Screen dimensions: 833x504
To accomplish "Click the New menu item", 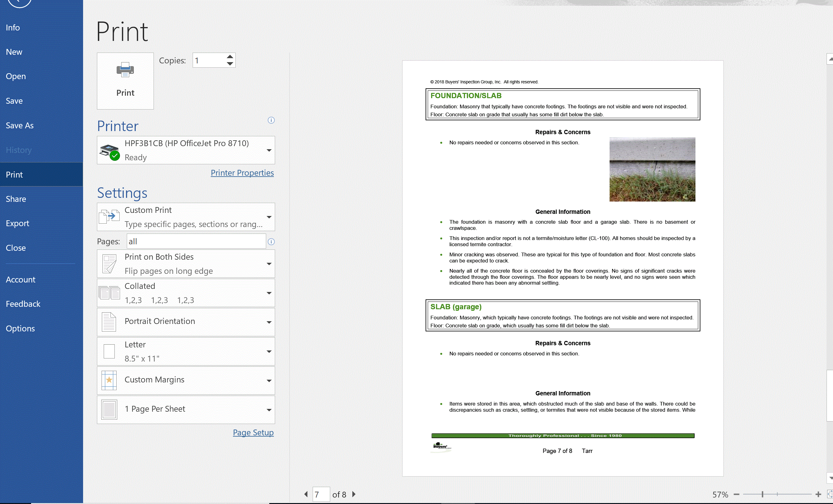I will (x=14, y=52).
